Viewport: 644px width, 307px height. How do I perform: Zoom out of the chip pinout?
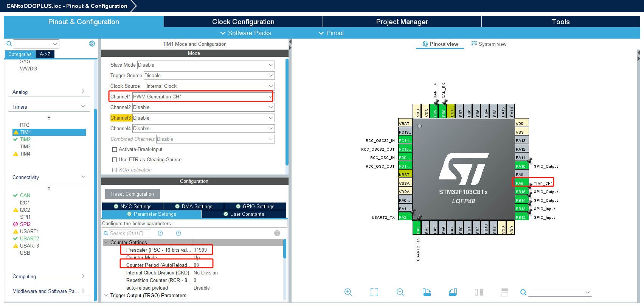(x=400, y=292)
